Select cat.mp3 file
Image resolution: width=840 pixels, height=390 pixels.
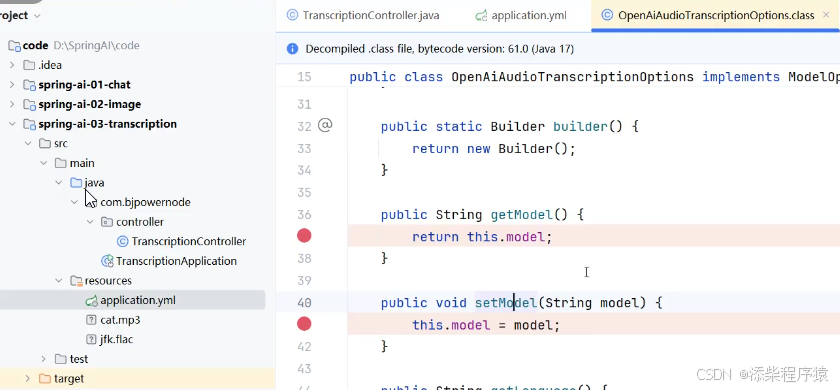click(120, 320)
